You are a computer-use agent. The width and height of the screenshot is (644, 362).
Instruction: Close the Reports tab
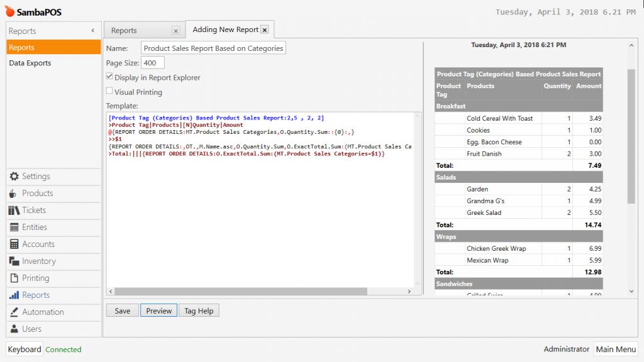176,31
